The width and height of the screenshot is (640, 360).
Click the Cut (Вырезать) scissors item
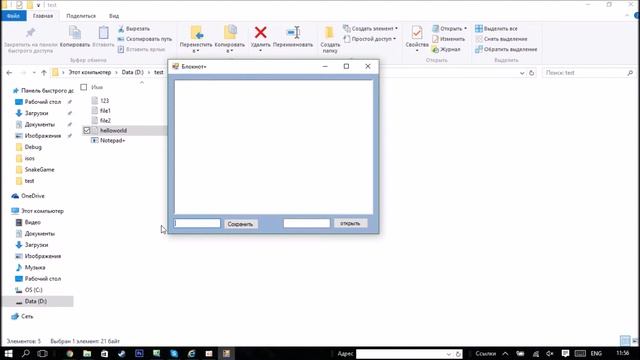[134, 29]
